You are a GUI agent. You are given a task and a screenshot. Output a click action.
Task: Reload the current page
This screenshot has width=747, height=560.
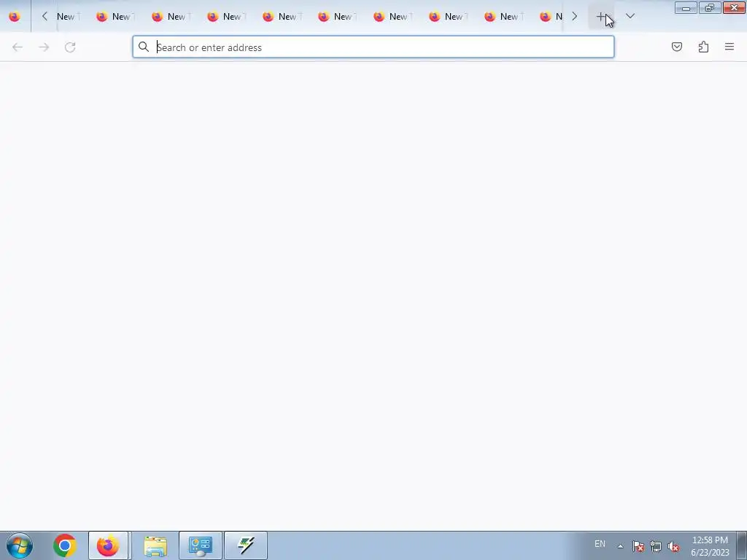tap(70, 47)
